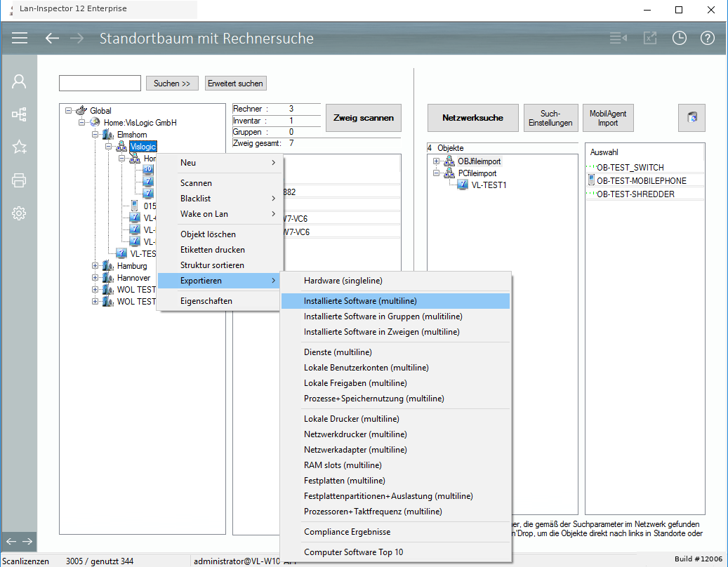
Task: Choose Scannen from context menu
Action: pos(219,183)
